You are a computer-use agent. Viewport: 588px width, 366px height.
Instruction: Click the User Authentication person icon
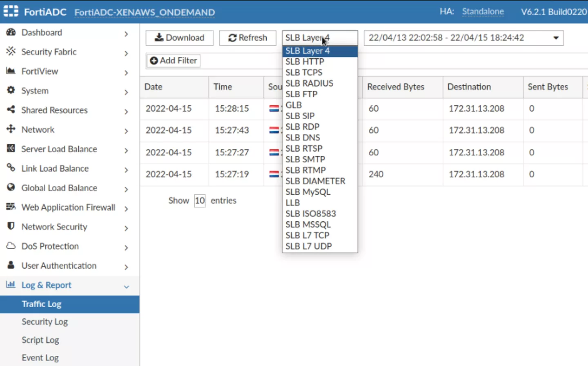pos(11,265)
